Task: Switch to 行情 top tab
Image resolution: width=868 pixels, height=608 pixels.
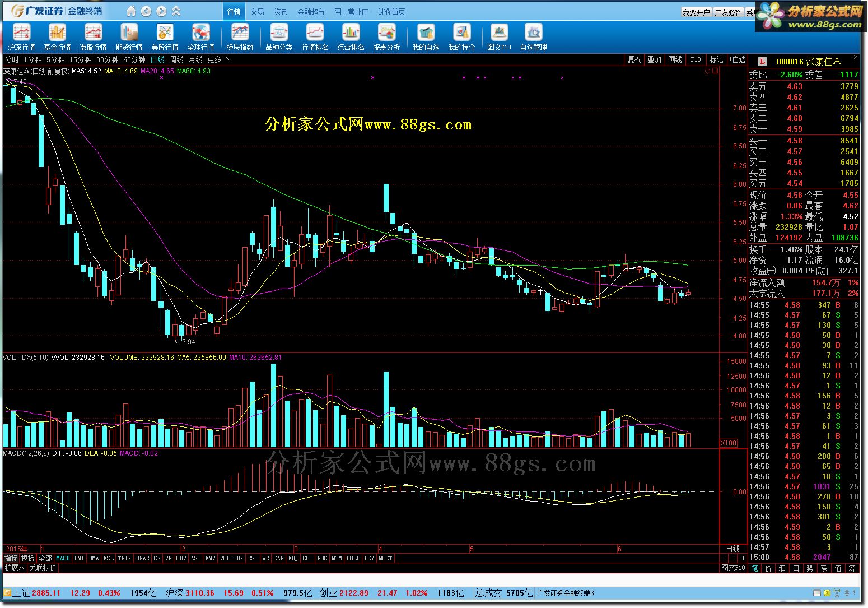Action: click(234, 12)
